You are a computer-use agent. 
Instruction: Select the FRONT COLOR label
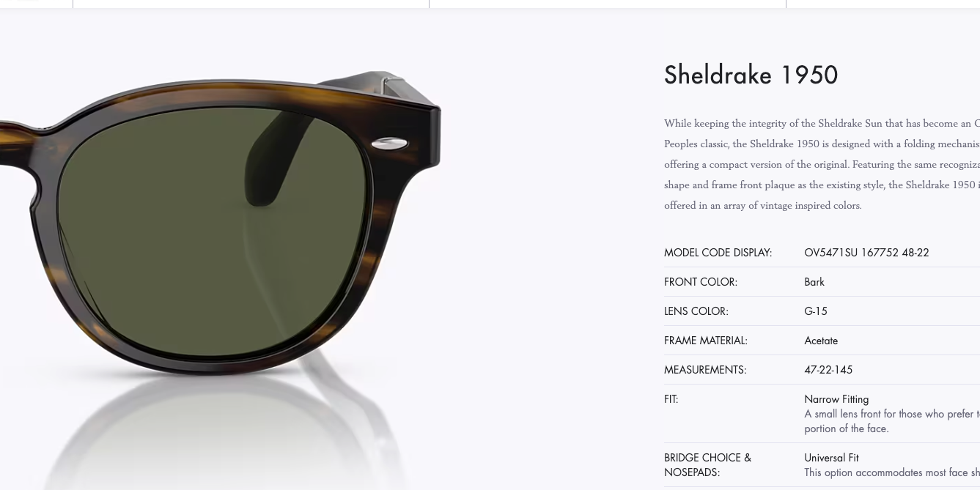[x=701, y=282]
